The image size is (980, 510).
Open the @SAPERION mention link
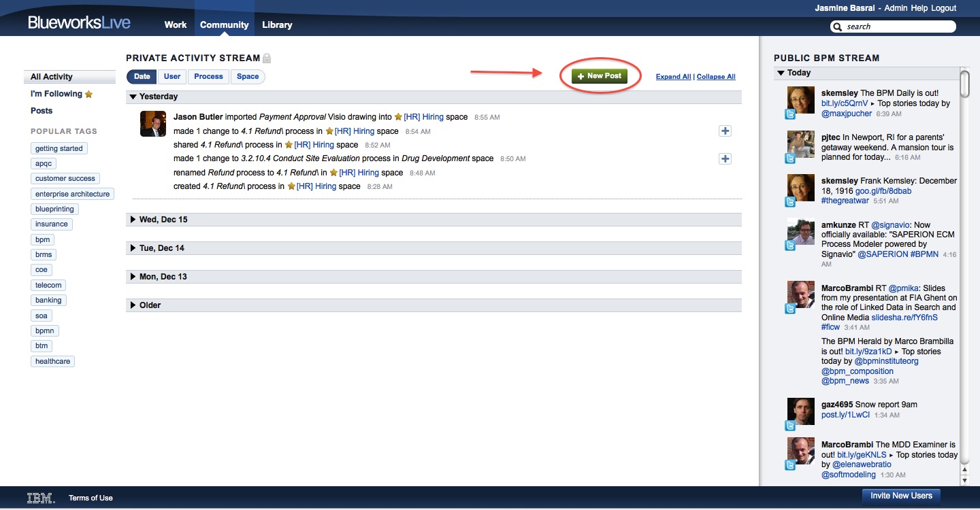coord(883,254)
